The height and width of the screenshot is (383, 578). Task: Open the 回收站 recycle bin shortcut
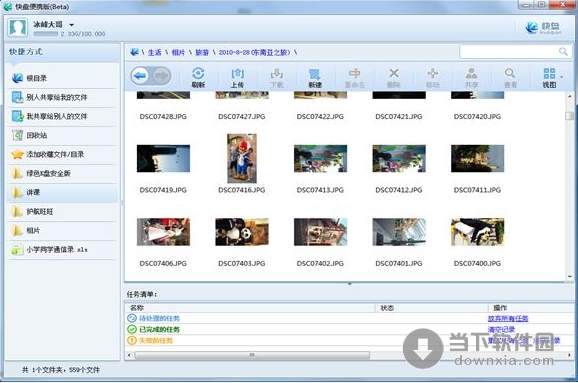click(63, 135)
